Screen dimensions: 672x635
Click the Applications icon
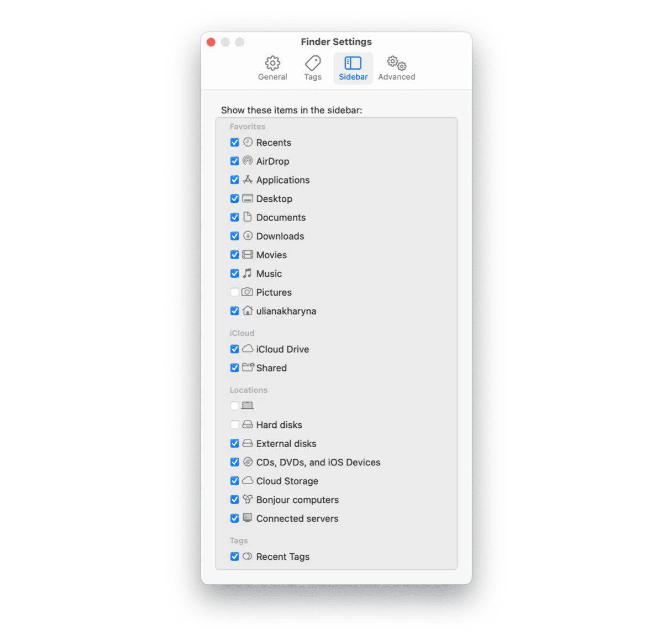tap(248, 180)
